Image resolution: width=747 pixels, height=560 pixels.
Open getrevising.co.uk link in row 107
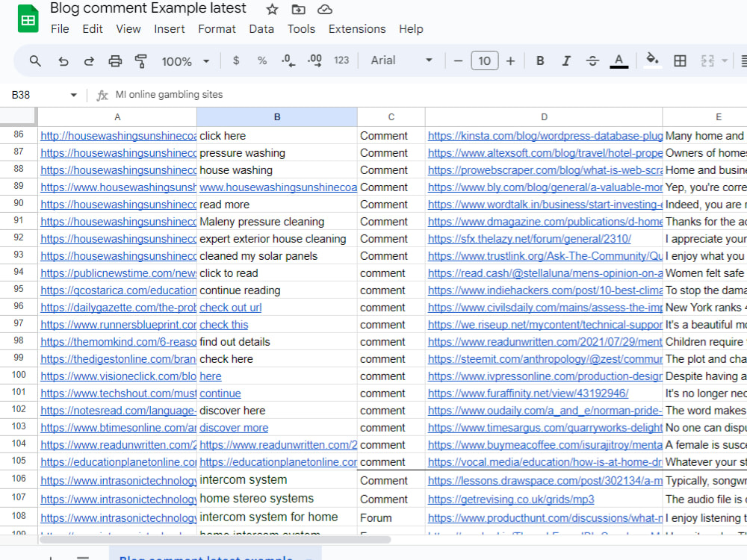pos(511,500)
